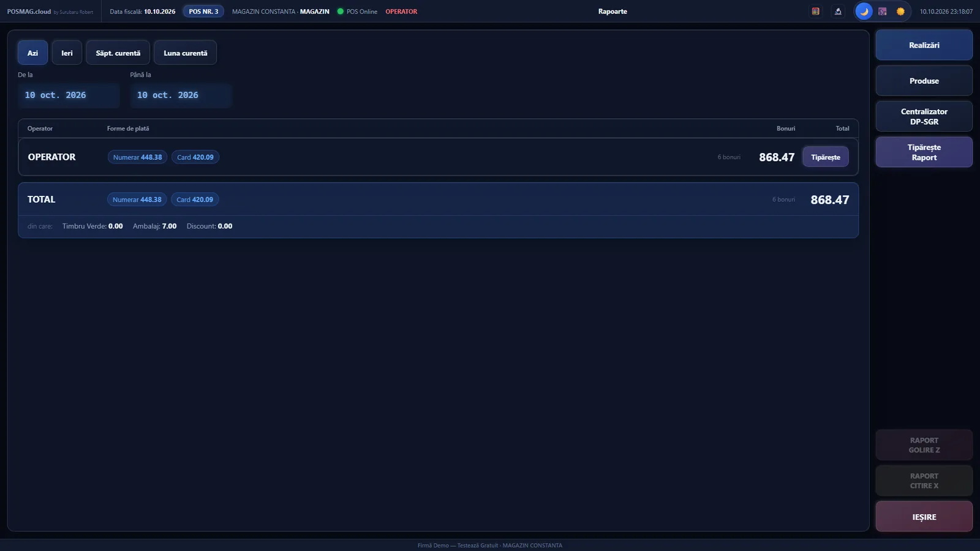Click the Firmă Demo footer text
Screen dimensions: 980x551
(490, 545)
